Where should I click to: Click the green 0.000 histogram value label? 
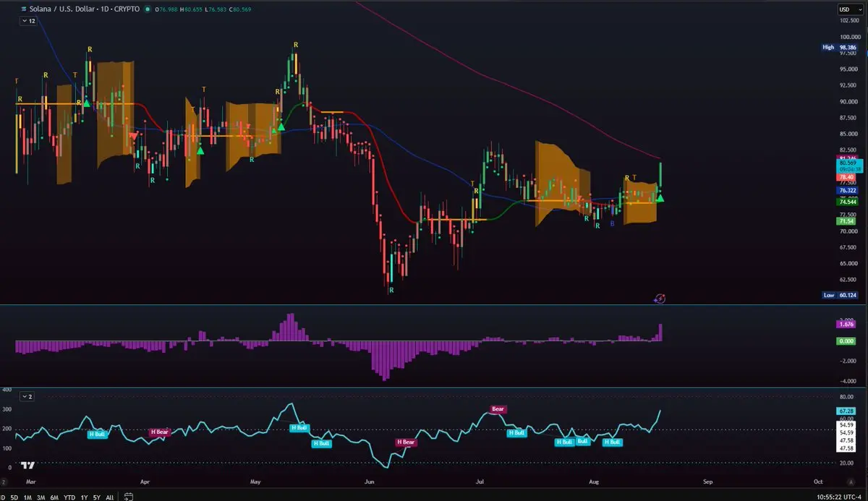pos(846,341)
